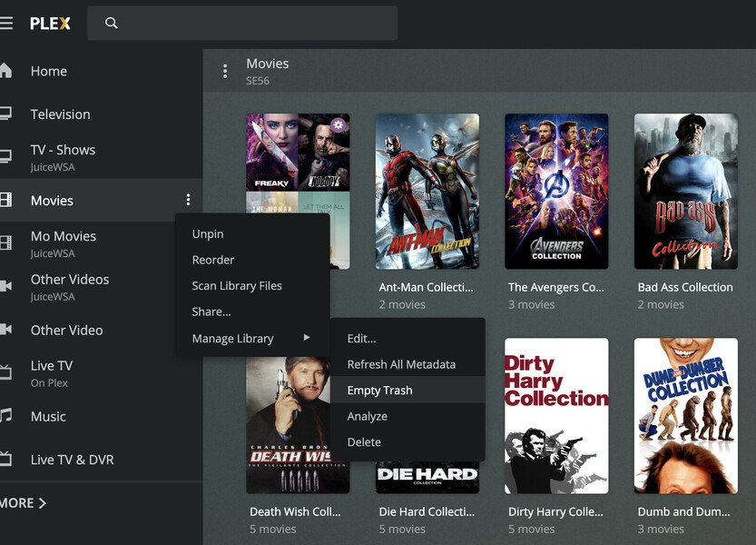Click the Home house icon
The height and width of the screenshot is (545, 756).
pos(5,71)
